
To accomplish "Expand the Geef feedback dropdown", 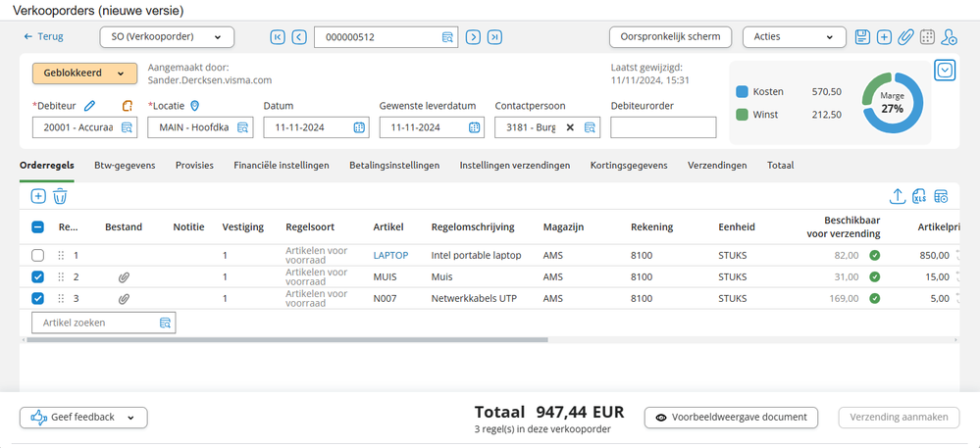I will tap(83, 418).
